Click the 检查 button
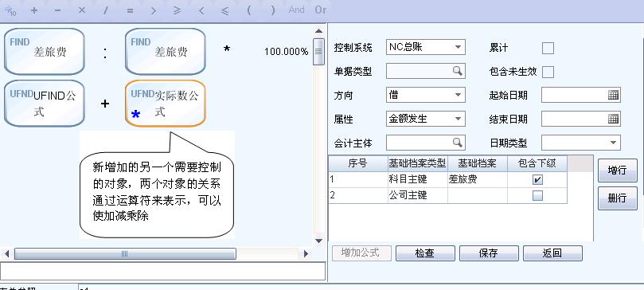 pos(425,253)
